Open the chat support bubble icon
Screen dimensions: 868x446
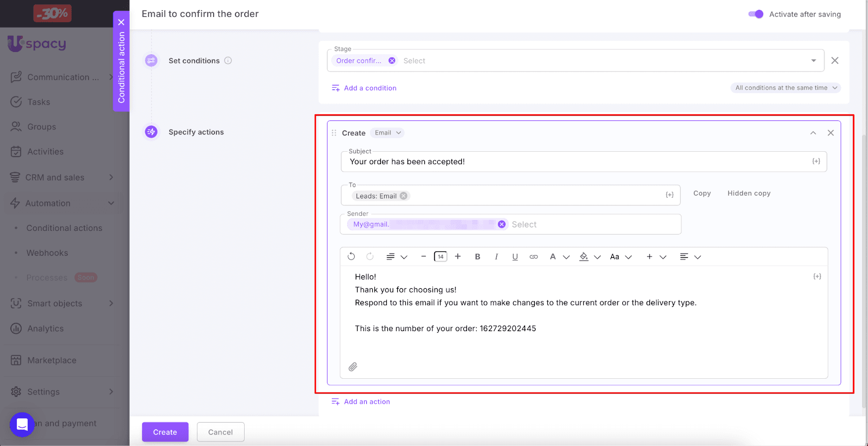pos(22,424)
